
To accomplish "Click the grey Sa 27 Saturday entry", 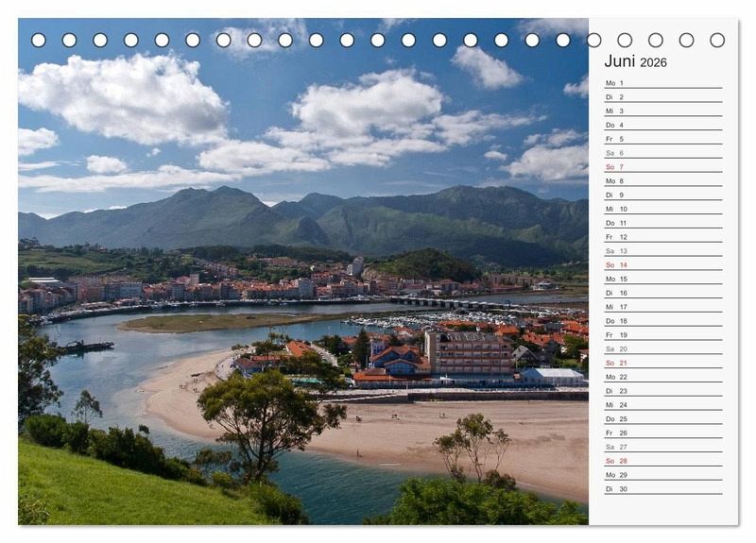I will click(x=662, y=447).
